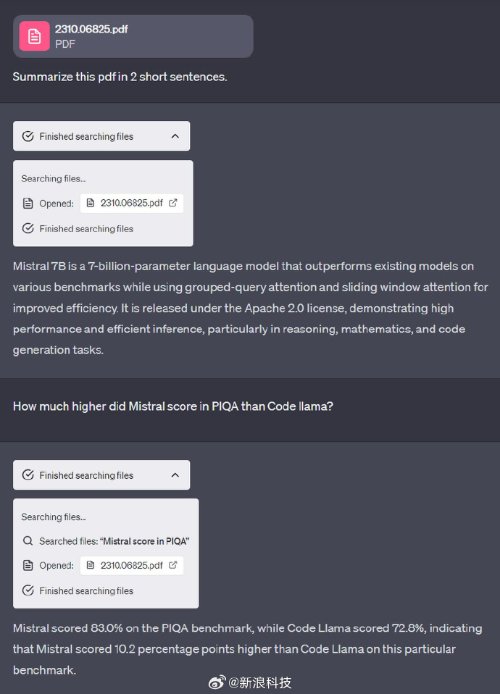Click chevron on second searching files header
Image resolution: width=500 pixels, height=694 pixels.
coord(175,475)
